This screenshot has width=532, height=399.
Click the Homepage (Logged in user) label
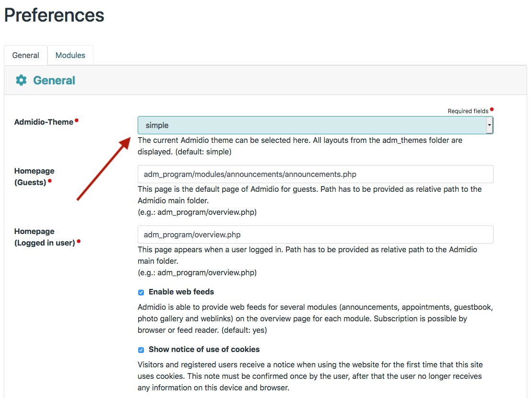point(45,237)
